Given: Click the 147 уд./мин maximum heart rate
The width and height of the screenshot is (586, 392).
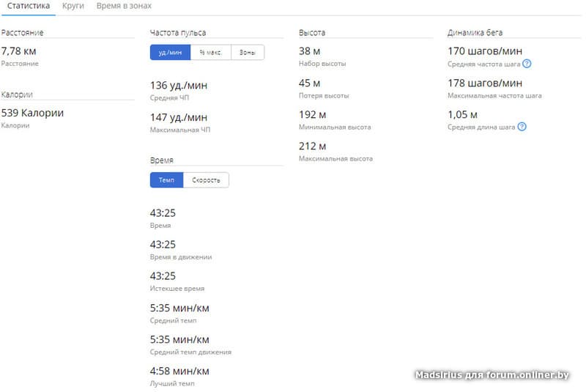Looking at the screenshot, I should click(179, 117).
